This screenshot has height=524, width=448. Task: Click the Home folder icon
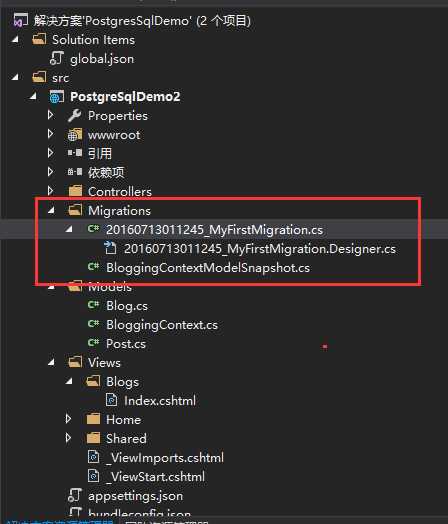[x=93, y=419]
